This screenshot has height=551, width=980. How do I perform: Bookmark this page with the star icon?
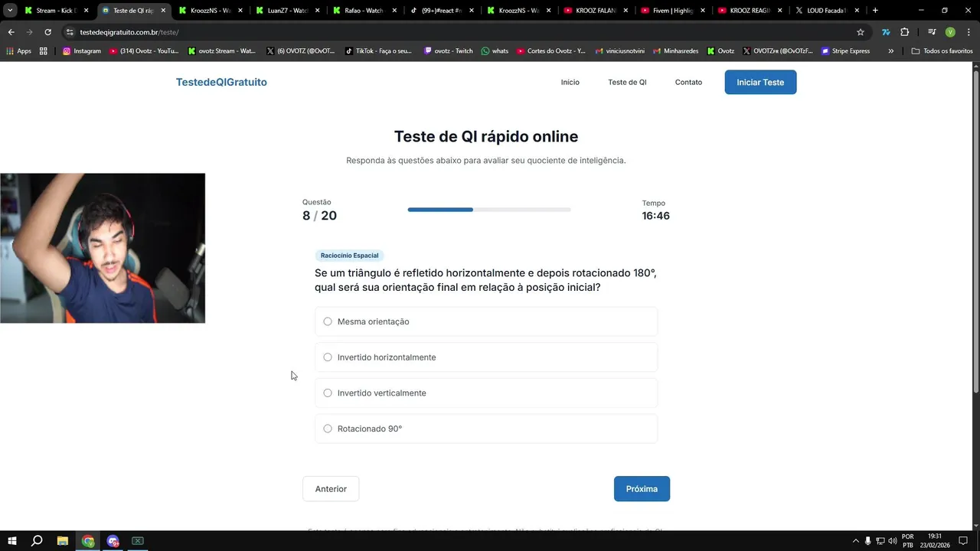pos(861,32)
